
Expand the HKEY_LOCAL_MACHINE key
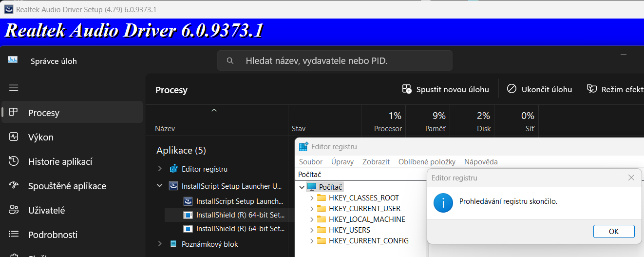(312, 219)
